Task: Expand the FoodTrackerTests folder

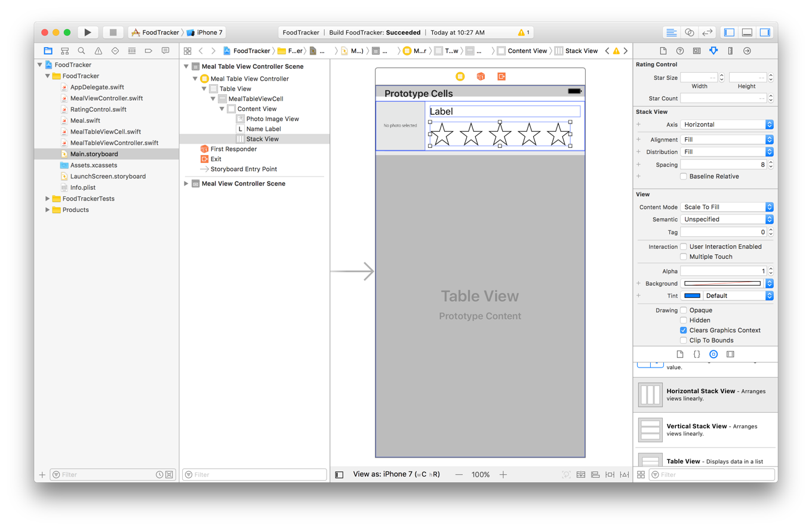Action: pos(48,199)
